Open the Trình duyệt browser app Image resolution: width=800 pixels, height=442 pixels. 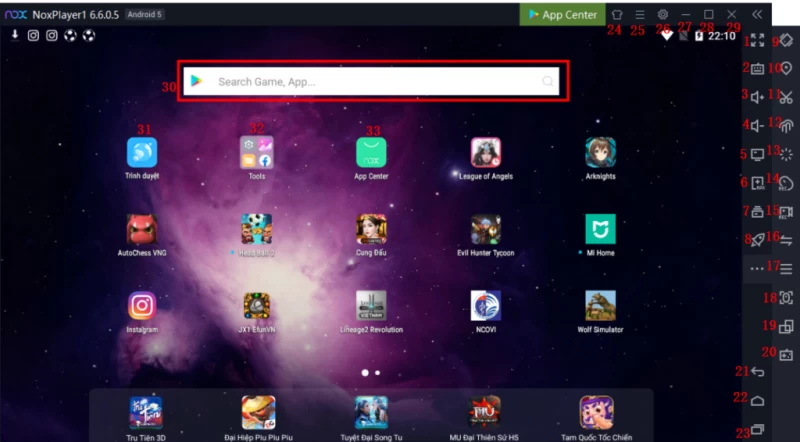tap(142, 152)
